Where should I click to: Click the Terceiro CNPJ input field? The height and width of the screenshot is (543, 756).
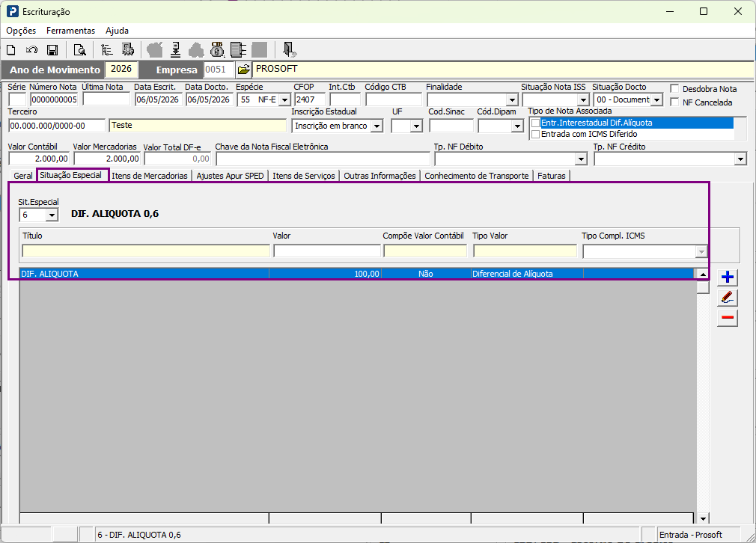[x=56, y=126]
